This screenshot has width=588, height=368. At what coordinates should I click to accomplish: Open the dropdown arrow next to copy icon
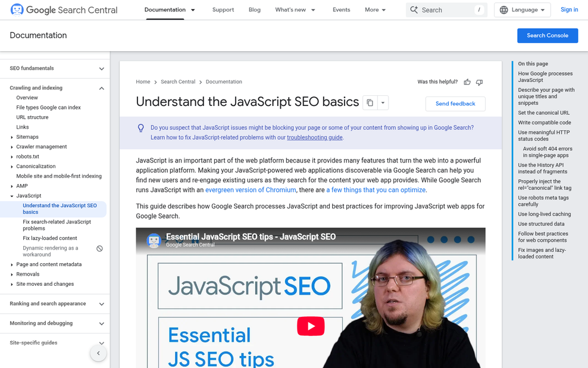click(383, 102)
